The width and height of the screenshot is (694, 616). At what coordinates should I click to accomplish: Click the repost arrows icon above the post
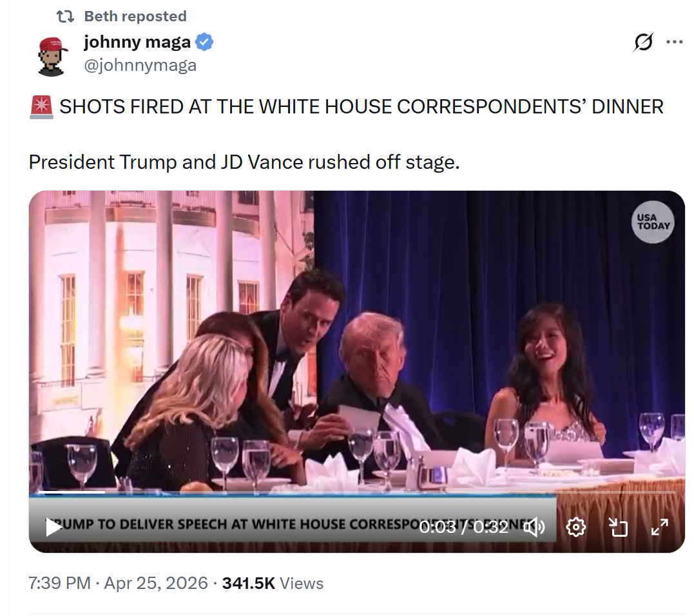point(65,16)
